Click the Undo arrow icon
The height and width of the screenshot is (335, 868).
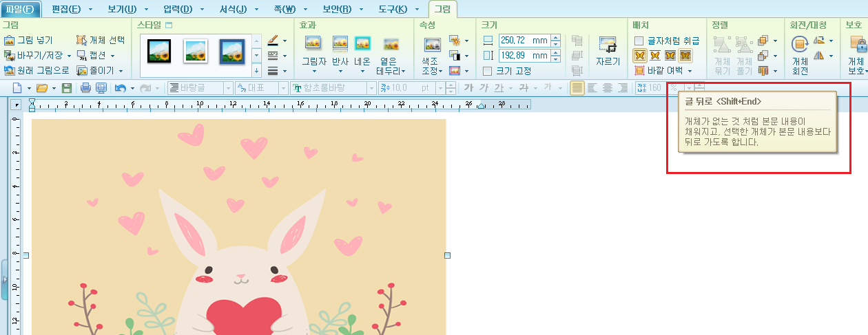121,88
